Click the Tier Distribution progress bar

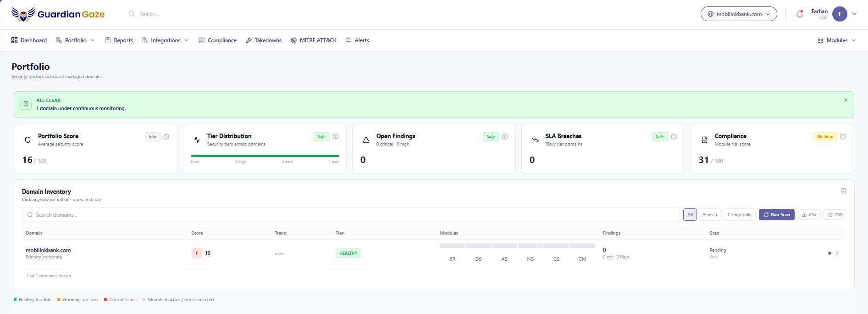coord(265,156)
